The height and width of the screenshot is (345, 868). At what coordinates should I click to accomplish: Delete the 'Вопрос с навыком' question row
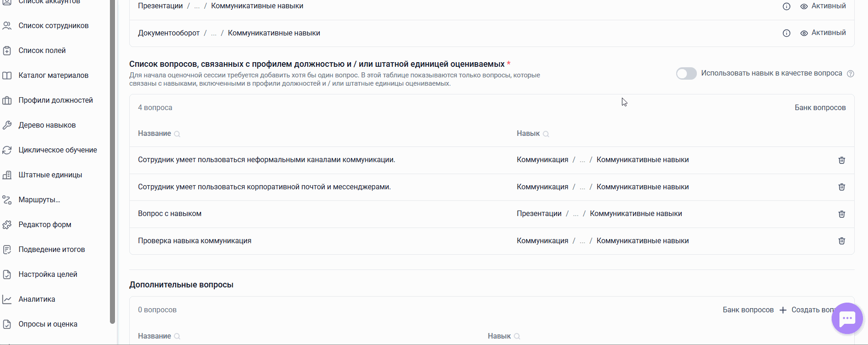(x=841, y=214)
